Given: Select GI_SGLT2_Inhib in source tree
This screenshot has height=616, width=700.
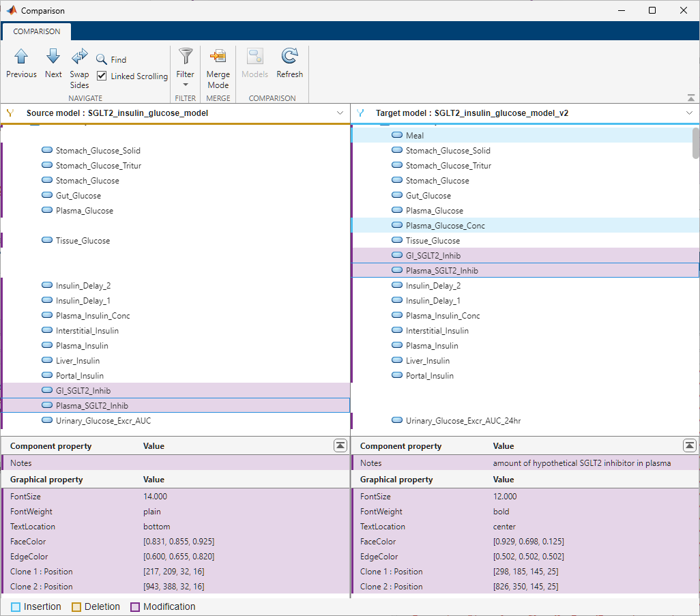Looking at the screenshot, I should 176,391.
